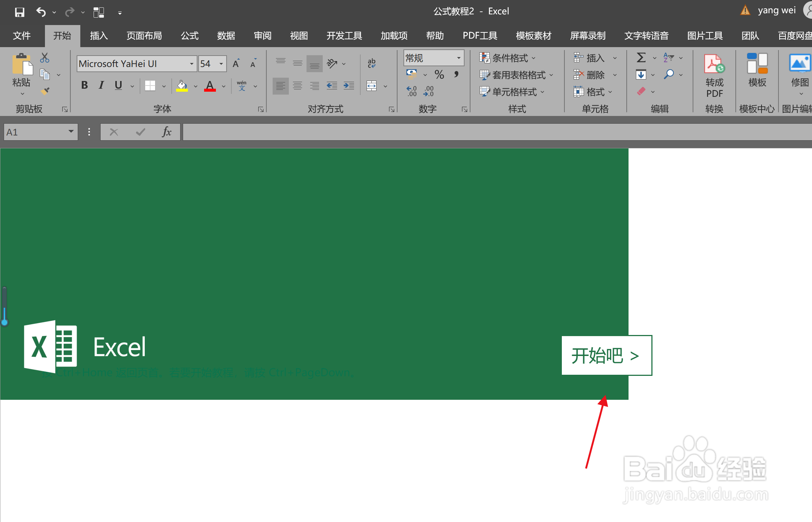Open 格式 cell format menu
812x522 pixels.
pyautogui.click(x=593, y=92)
